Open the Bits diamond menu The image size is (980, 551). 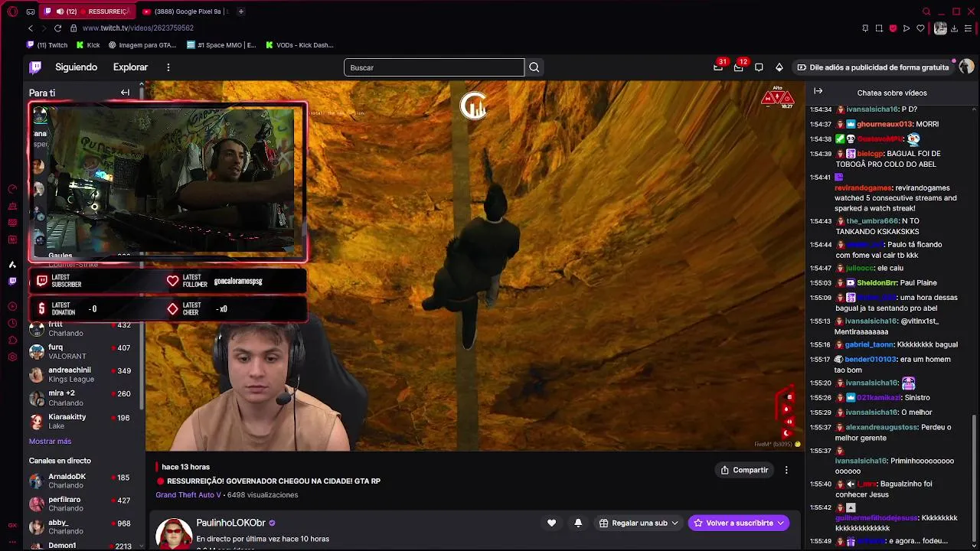click(x=779, y=67)
